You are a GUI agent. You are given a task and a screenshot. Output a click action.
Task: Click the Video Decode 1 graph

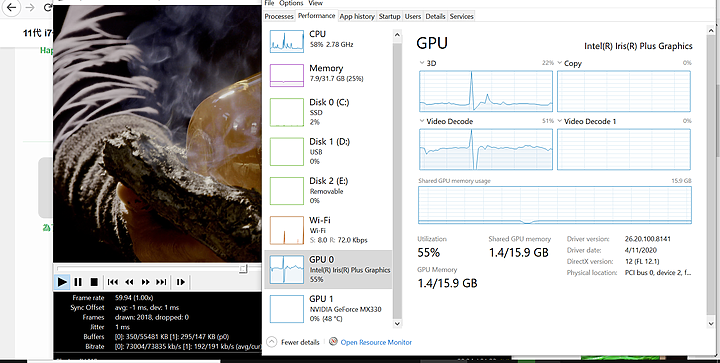(x=624, y=150)
